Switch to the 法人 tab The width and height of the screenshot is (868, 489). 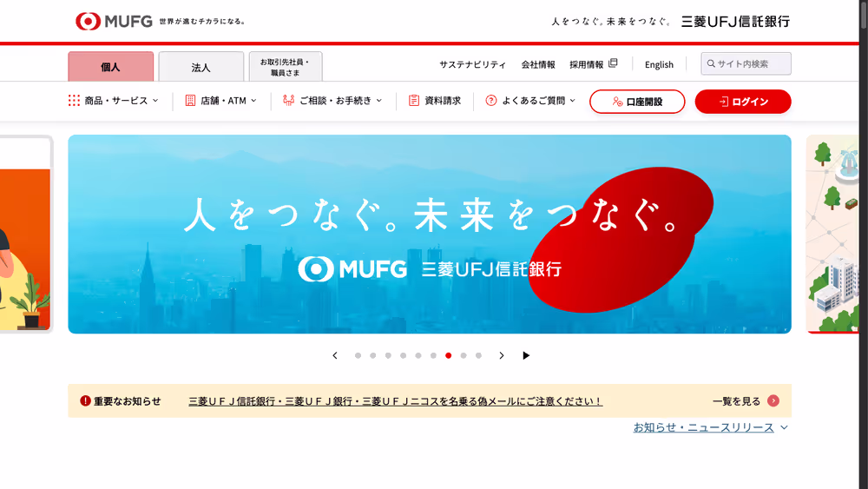tap(201, 66)
